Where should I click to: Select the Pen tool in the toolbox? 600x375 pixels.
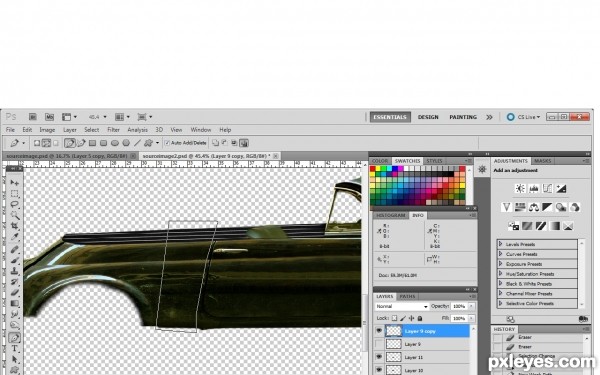(15, 338)
